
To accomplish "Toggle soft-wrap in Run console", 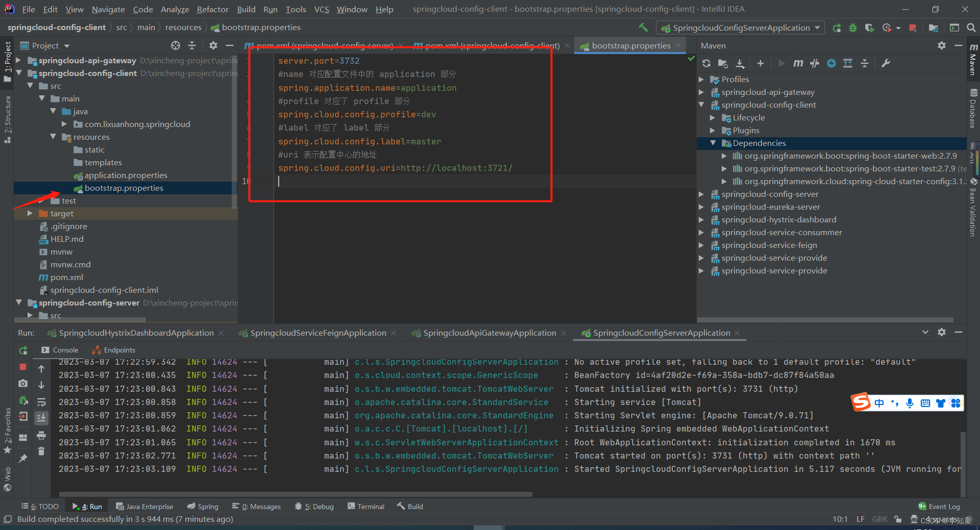I will coord(41,402).
